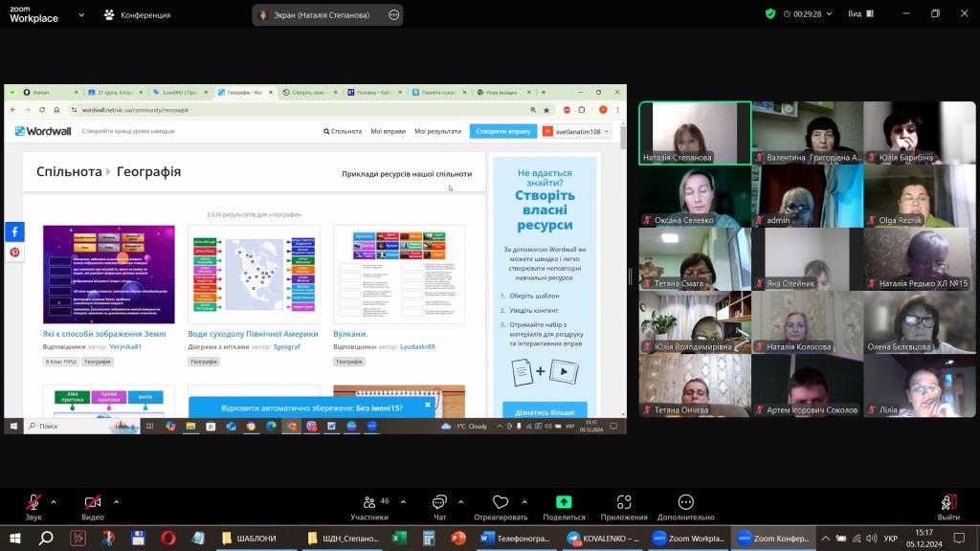Share Wordwall page via Facebook icon

[x=15, y=231]
